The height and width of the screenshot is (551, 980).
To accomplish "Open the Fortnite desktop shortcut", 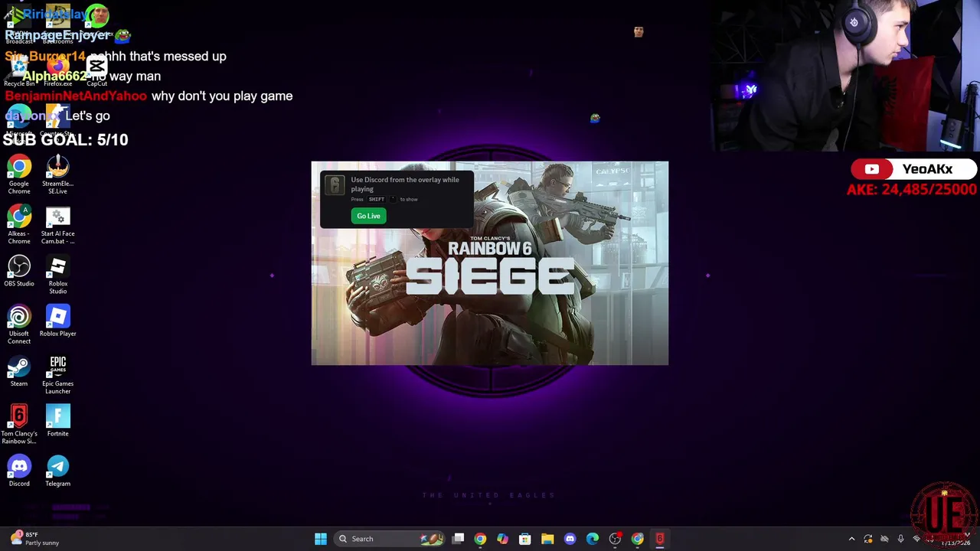I will (x=57, y=421).
